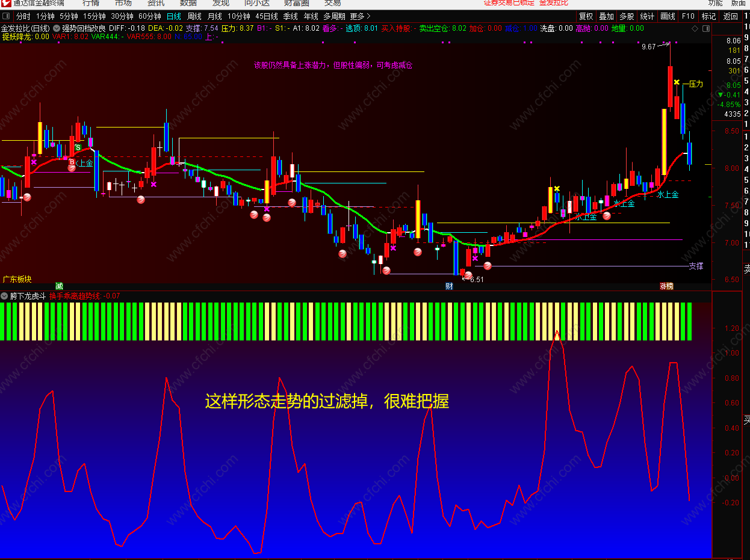
Task: Open the 交易 menu
Action: coord(333,3)
